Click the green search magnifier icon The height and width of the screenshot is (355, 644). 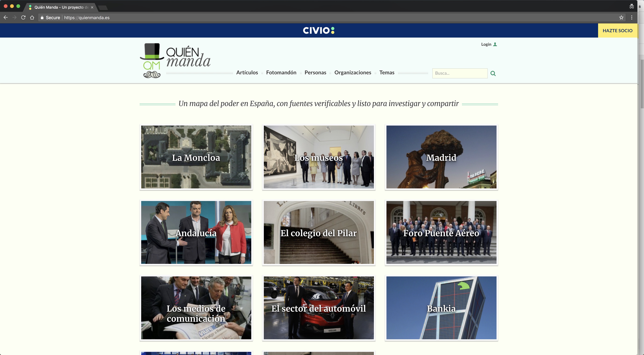(493, 73)
